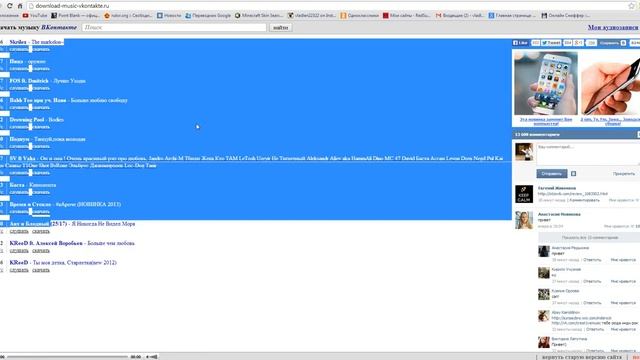640x360 pixels.
Task: Open the Переводчик Google bookmark
Action: click(208, 16)
